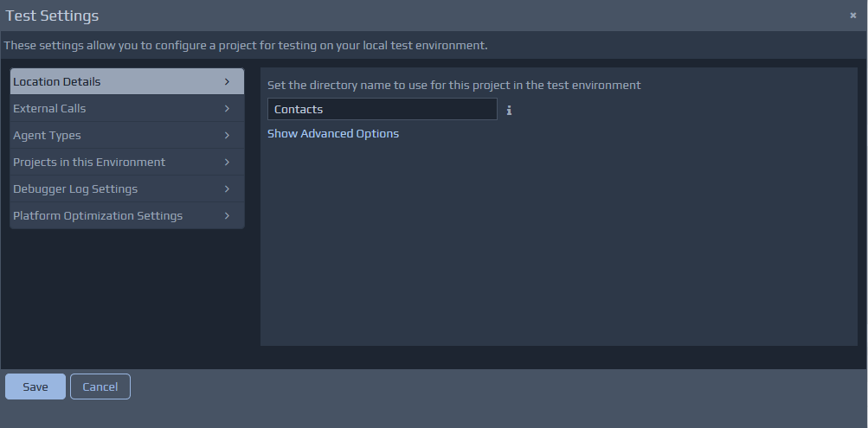Click the directory name instruction label
The image size is (868, 428).
click(453, 86)
